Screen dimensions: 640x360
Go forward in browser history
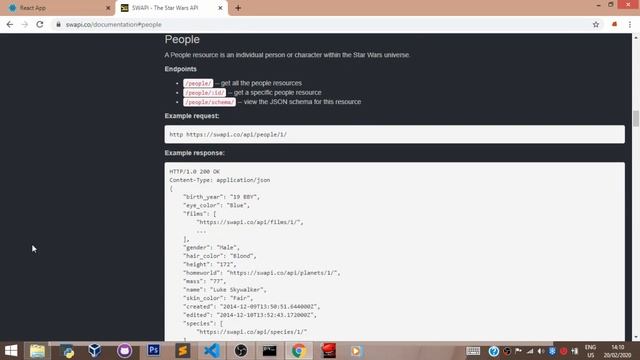tap(24, 24)
